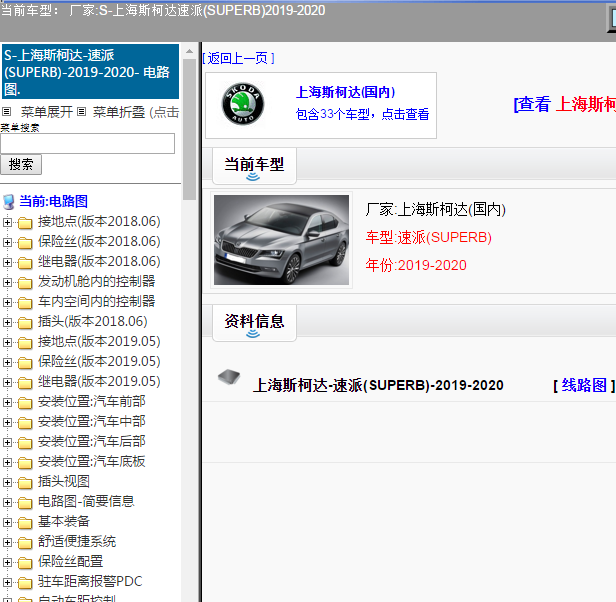
Task: Click the folder icon for 驻车距离报警PDC
Action: [25, 584]
